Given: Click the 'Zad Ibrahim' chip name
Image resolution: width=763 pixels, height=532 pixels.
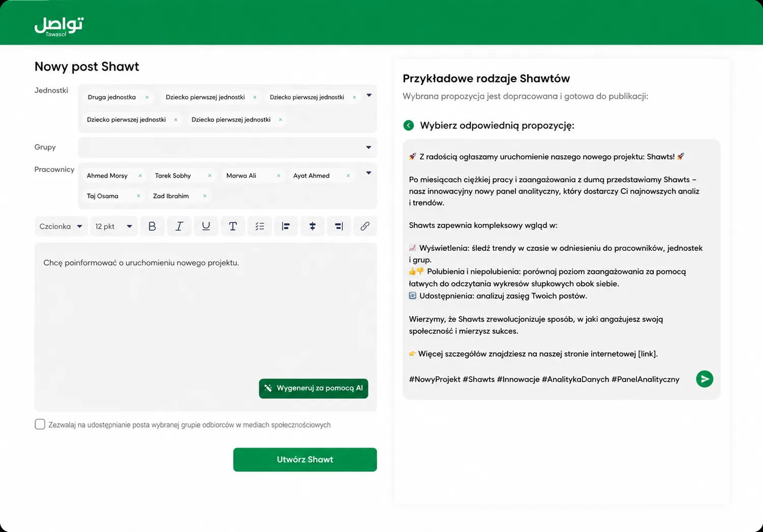Looking at the screenshot, I should 171,196.
